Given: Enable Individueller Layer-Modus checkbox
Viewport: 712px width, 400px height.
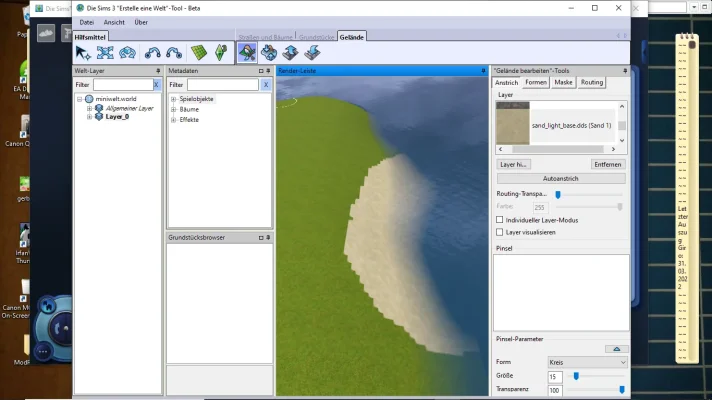Looking at the screenshot, I should [x=499, y=220].
